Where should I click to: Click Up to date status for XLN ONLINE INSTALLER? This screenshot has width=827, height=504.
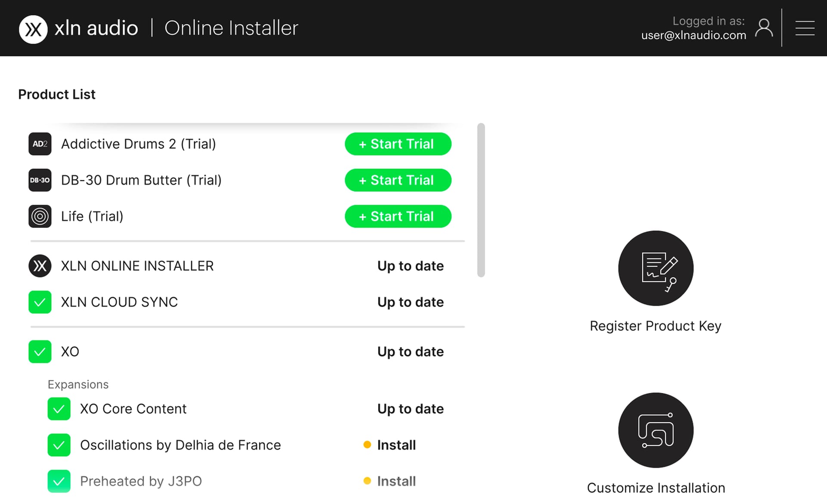(x=410, y=266)
